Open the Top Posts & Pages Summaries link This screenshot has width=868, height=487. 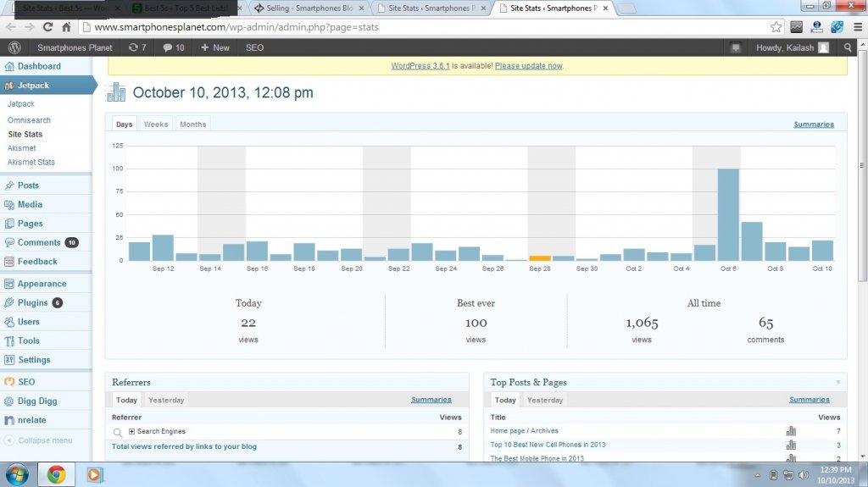(810, 400)
